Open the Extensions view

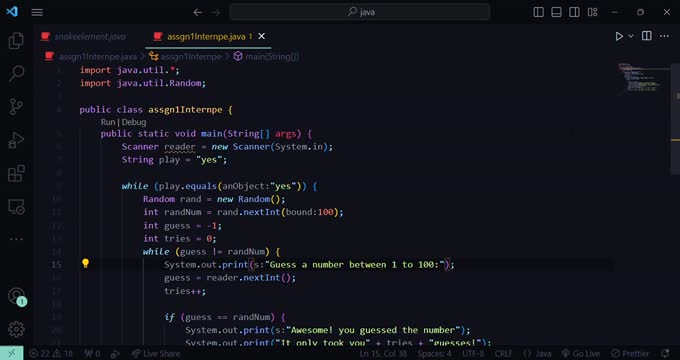(x=16, y=173)
